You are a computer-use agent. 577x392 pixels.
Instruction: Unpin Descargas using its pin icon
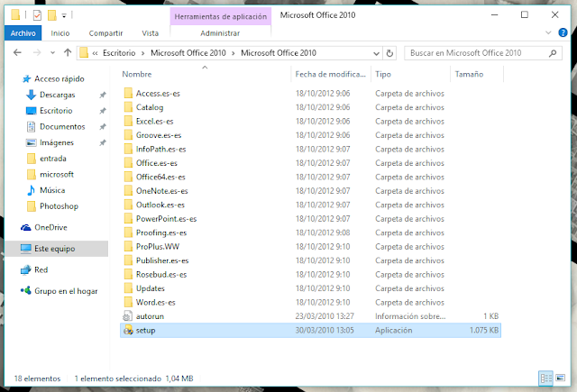pyautogui.click(x=103, y=95)
